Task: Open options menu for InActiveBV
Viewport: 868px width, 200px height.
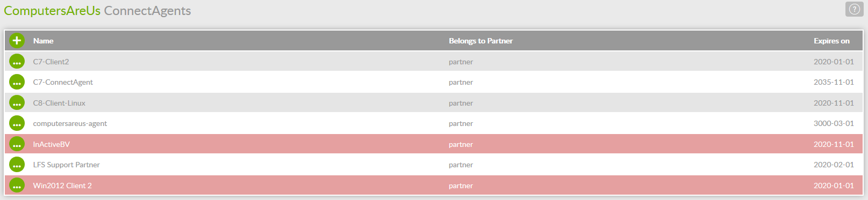Action: click(17, 144)
